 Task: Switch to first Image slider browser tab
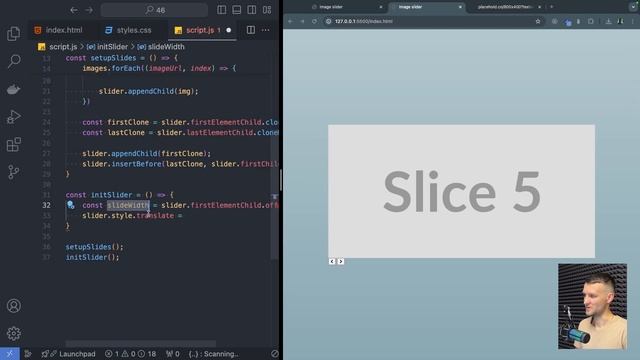tap(347, 7)
